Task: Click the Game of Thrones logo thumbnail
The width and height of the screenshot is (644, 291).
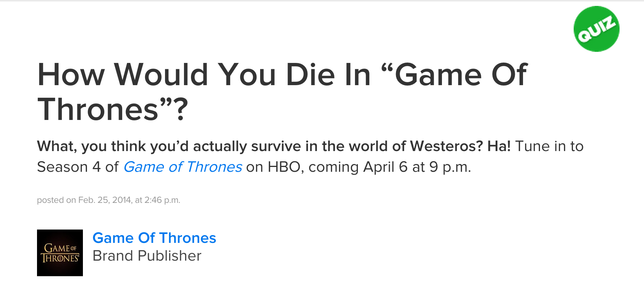Action: (60, 253)
